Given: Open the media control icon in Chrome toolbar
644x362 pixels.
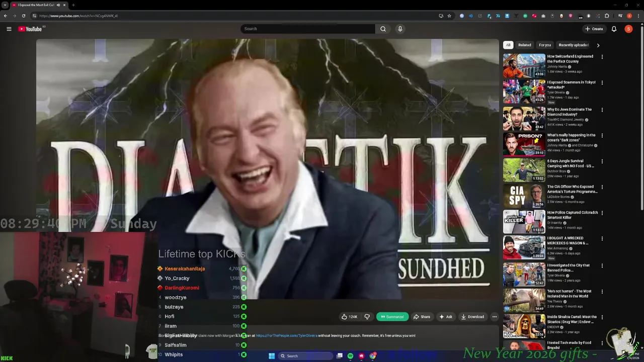Looking at the screenshot, I should click(x=620, y=16).
